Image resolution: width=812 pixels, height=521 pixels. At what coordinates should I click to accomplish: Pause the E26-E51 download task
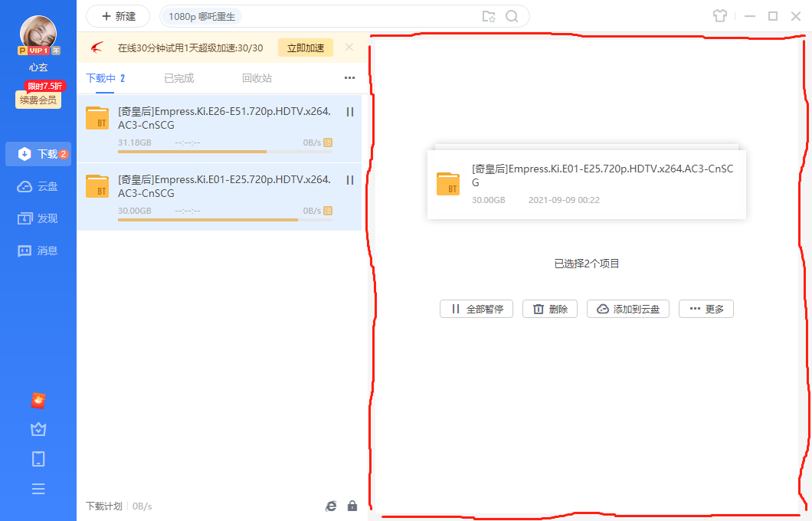click(350, 111)
